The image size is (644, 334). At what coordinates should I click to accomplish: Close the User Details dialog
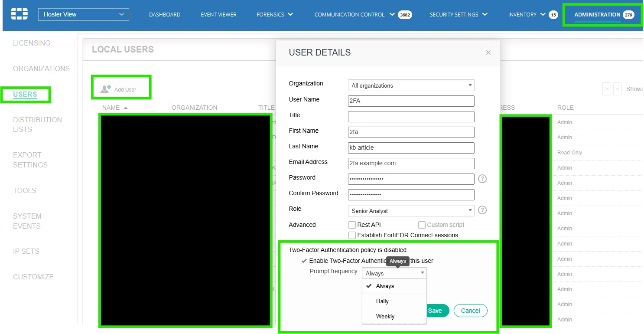click(x=488, y=52)
